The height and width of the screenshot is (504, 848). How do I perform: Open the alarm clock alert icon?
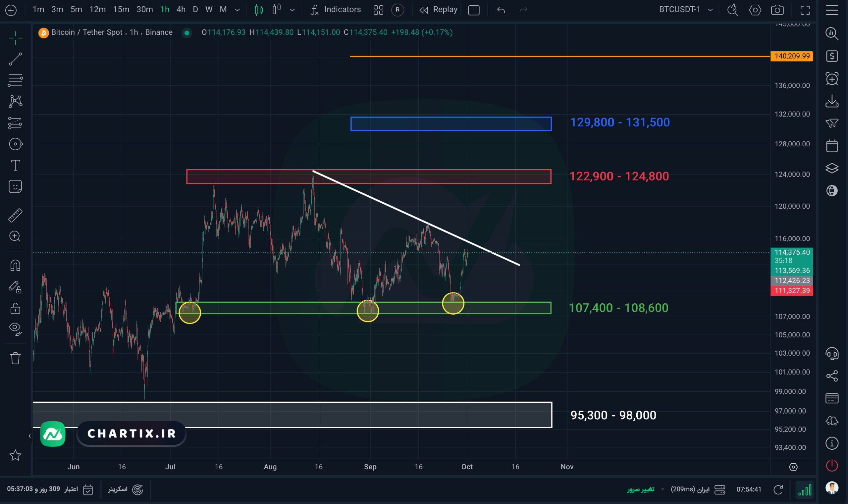[x=832, y=79]
